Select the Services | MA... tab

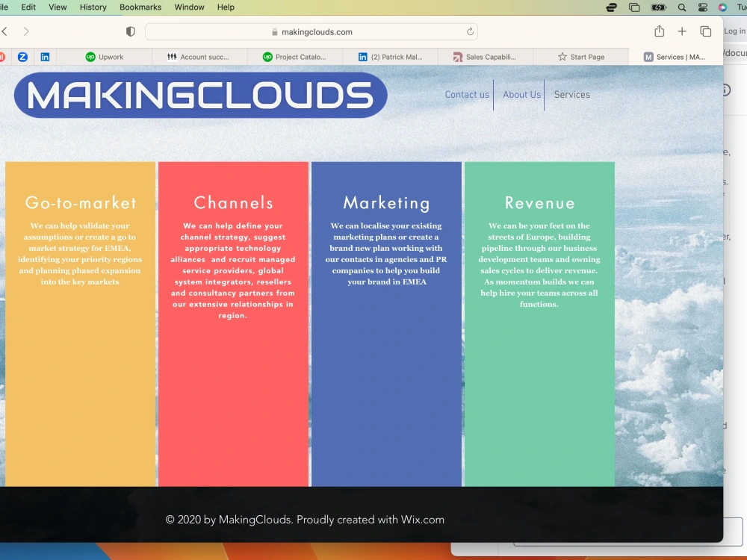[x=676, y=57]
